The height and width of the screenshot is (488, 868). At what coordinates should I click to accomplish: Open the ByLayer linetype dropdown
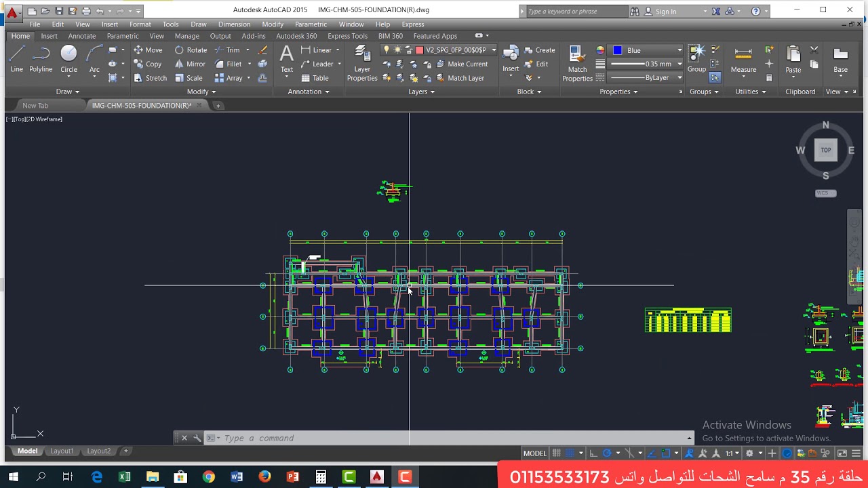point(646,78)
